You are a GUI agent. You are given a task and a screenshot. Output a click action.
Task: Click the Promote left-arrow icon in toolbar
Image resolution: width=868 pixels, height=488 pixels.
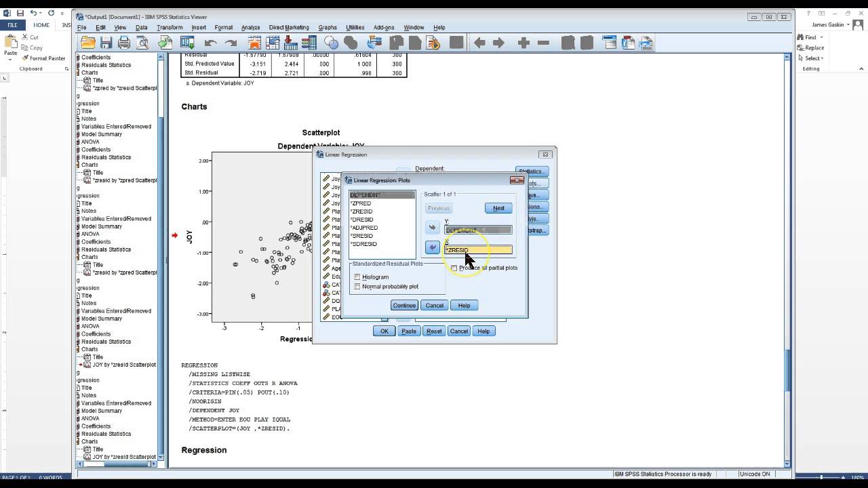479,43
